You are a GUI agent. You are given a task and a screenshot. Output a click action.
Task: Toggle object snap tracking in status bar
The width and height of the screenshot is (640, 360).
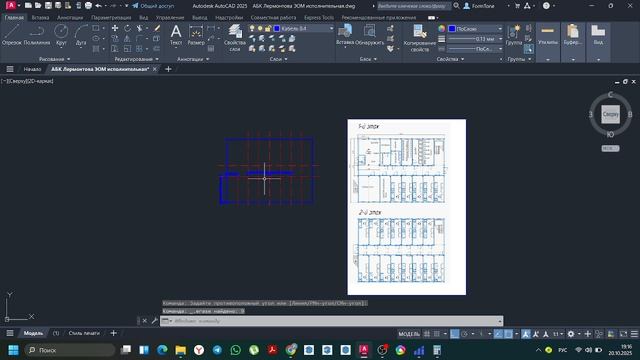[498, 334]
